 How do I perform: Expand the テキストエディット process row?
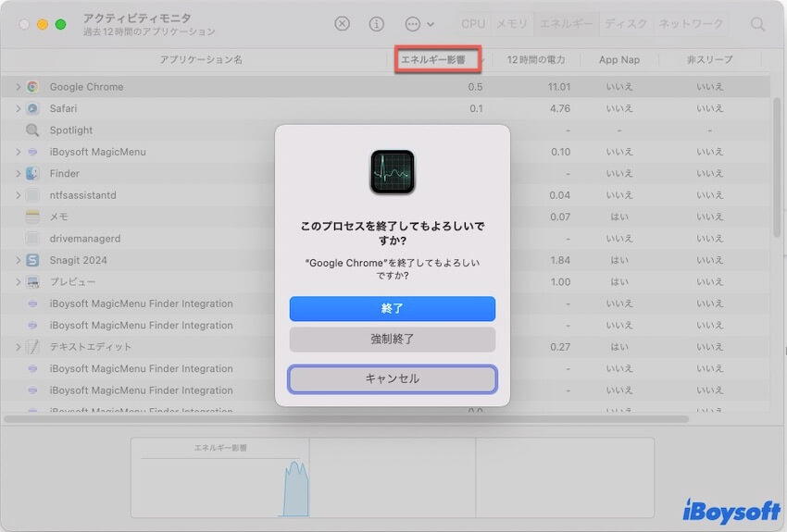(18, 347)
